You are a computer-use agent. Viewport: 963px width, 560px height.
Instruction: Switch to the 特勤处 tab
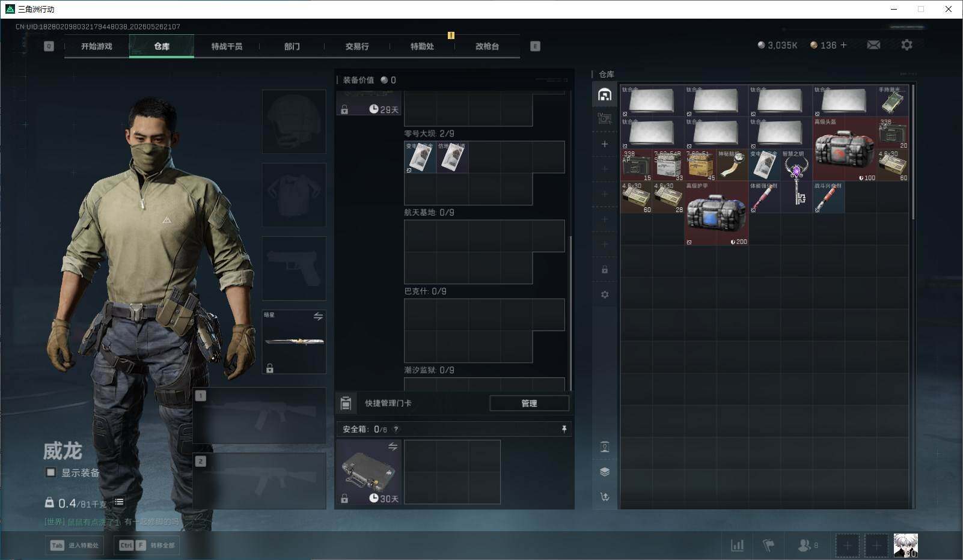(x=422, y=46)
